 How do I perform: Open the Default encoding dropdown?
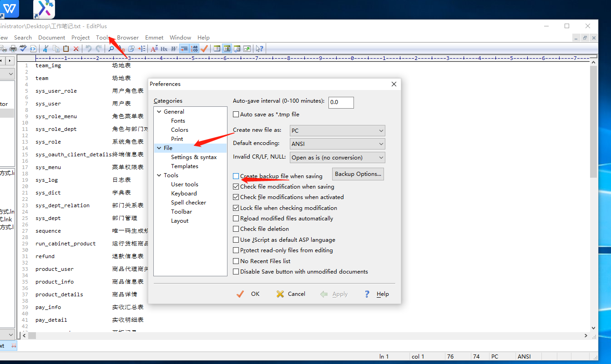click(x=338, y=144)
